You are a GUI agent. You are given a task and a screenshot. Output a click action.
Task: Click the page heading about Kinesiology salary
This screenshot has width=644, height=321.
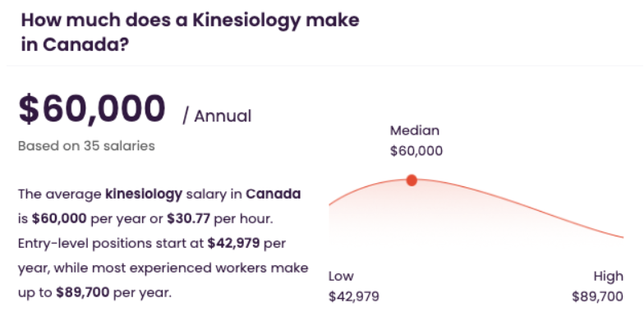click(x=191, y=33)
